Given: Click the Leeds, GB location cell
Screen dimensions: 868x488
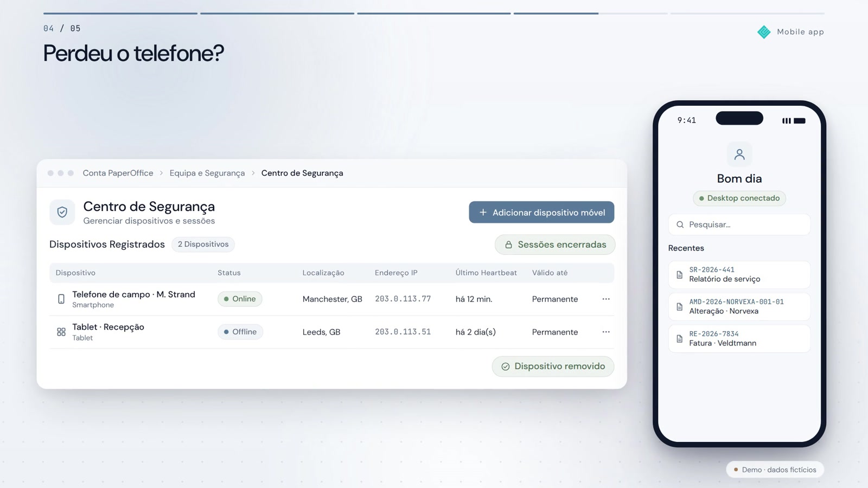Looking at the screenshot, I should pyautogui.click(x=321, y=332).
